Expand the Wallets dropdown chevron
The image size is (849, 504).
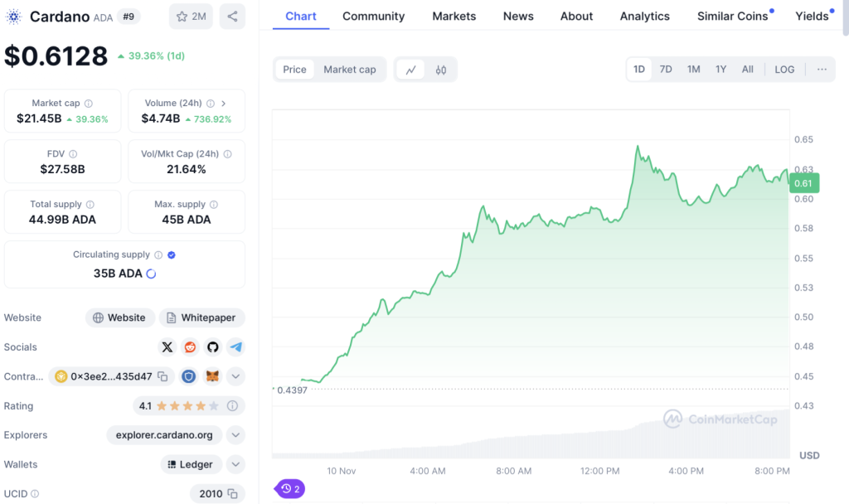click(236, 464)
